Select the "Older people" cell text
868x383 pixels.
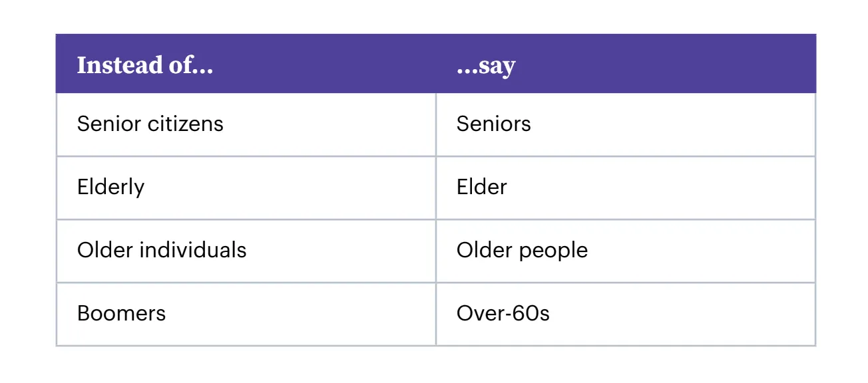[522, 250]
